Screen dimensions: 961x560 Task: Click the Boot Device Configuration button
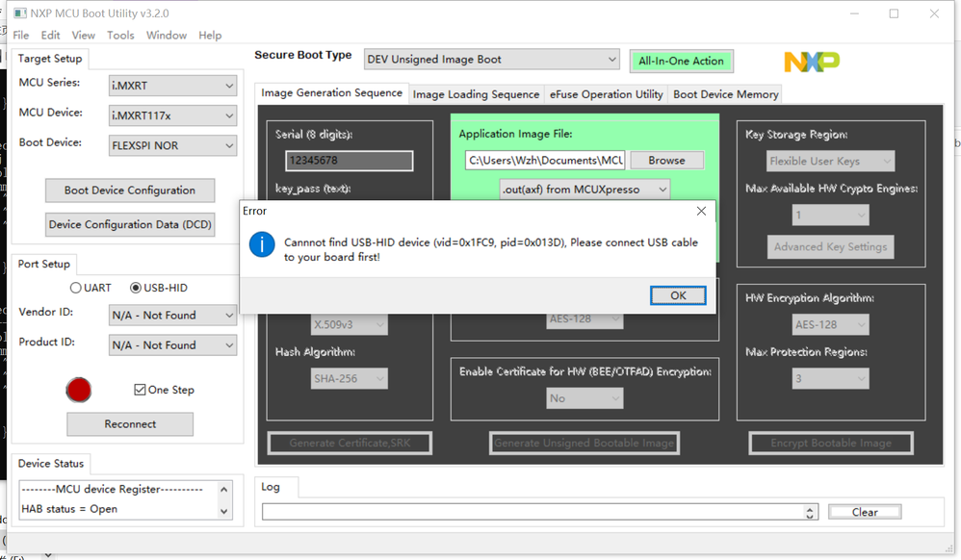130,190
